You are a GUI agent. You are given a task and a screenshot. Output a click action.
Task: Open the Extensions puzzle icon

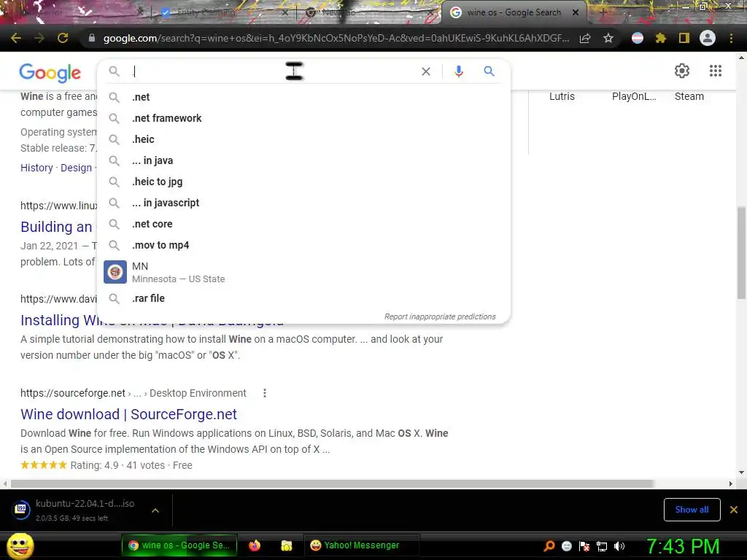(x=660, y=38)
